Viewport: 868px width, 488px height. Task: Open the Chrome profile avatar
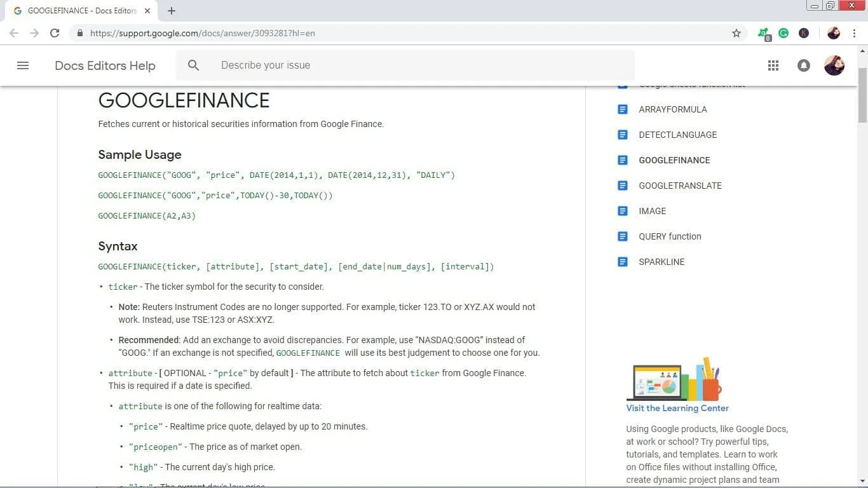point(834,33)
